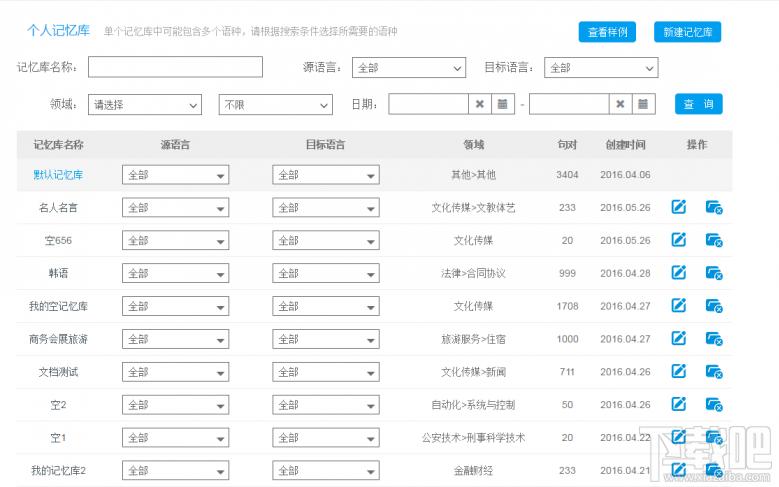Viewport: 779px width, 487px height.
Task: Edit the 空656 memory row
Action: click(x=679, y=240)
